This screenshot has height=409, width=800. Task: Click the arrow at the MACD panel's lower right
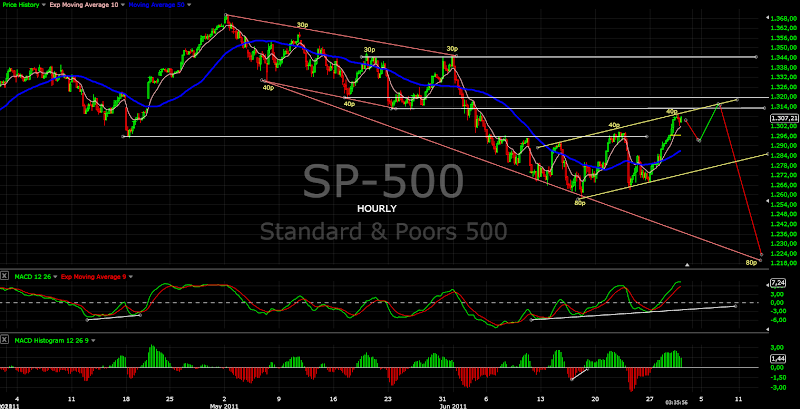[x=768, y=330]
